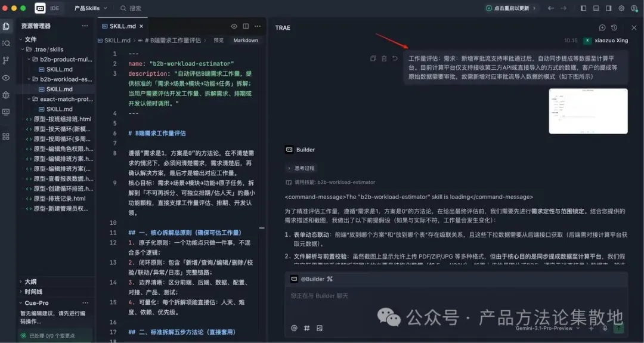Attach an image in chat input
This screenshot has width=644, height=343.
point(320,328)
